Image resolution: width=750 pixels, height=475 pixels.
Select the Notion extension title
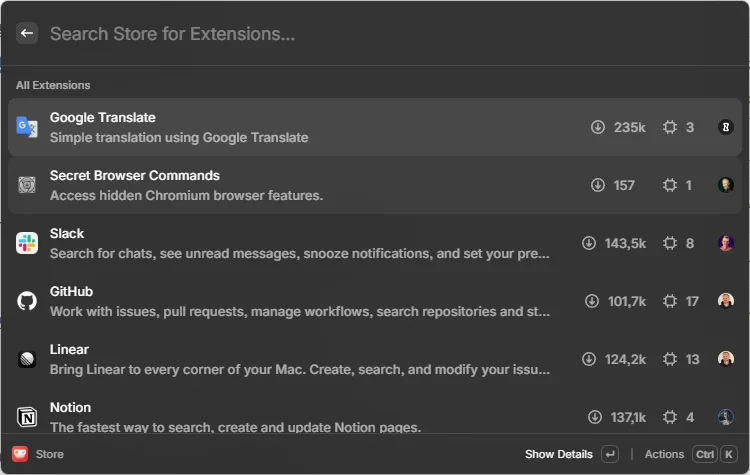click(70, 408)
